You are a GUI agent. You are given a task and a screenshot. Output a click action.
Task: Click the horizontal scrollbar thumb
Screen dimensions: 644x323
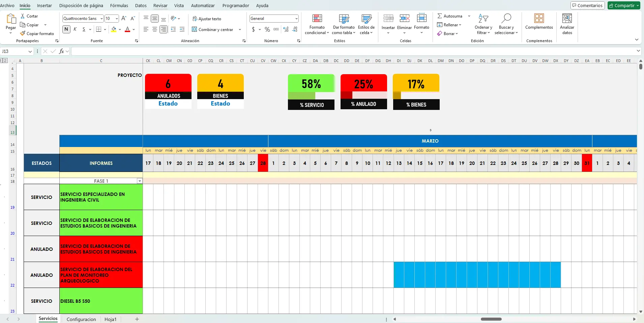coord(491,319)
